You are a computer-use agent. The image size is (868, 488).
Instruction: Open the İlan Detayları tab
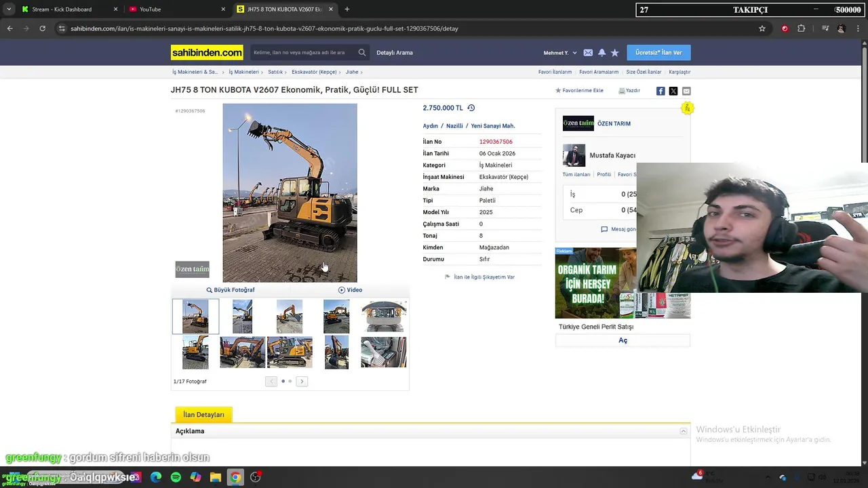coord(203,414)
